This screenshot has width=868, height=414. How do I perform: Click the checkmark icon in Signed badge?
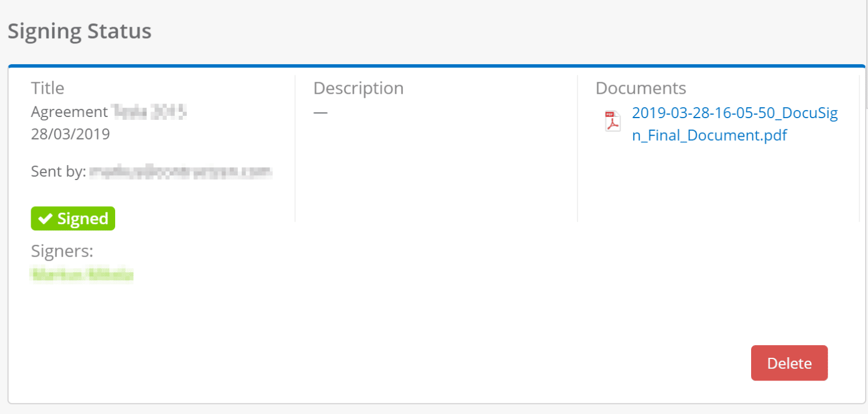(x=45, y=219)
